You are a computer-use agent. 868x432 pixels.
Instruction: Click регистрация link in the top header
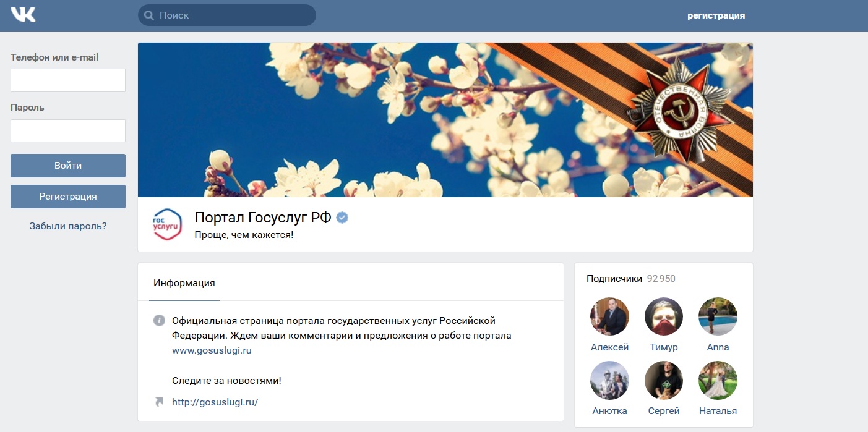click(x=716, y=15)
